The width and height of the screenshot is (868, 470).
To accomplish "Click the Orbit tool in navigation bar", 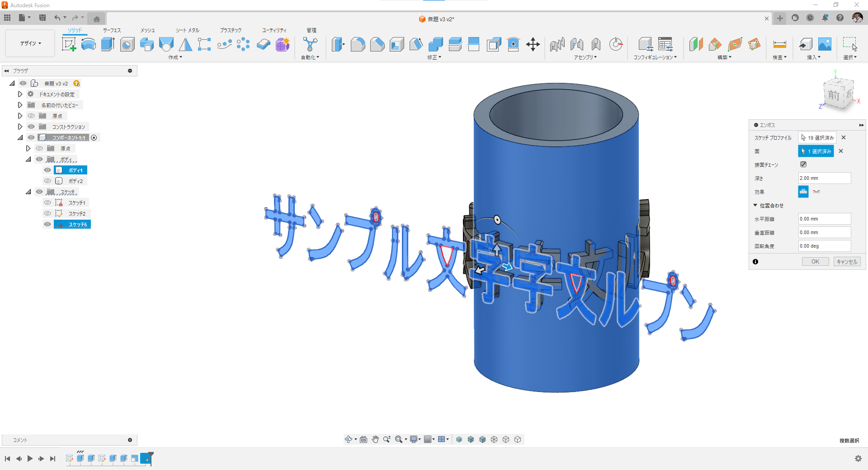I will point(349,439).
